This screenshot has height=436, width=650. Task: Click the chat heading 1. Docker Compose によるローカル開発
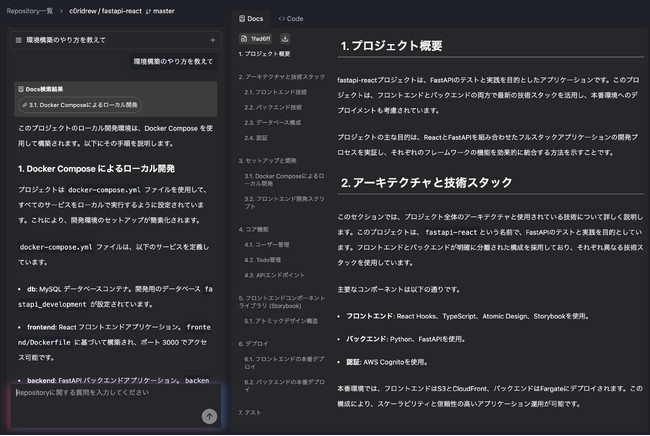click(96, 169)
